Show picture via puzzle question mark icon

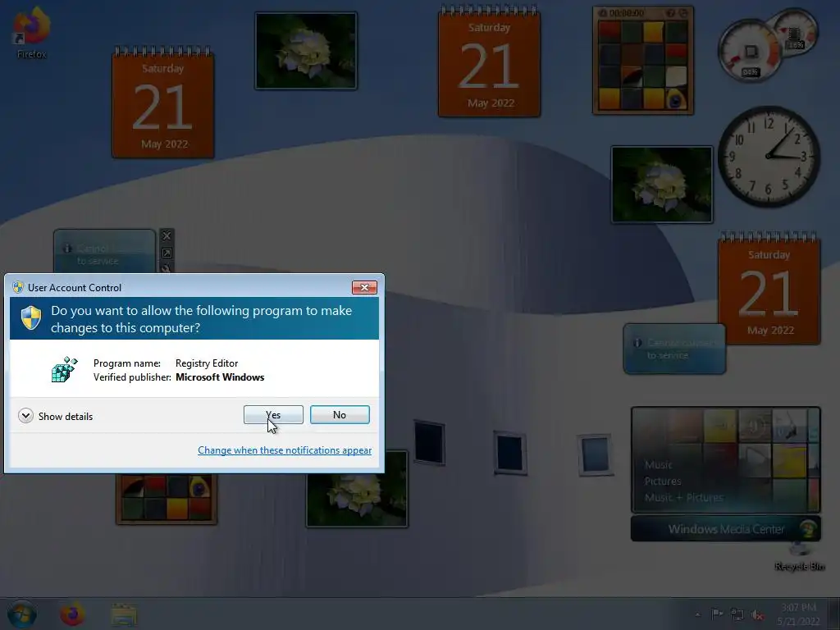tap(669, 12)
